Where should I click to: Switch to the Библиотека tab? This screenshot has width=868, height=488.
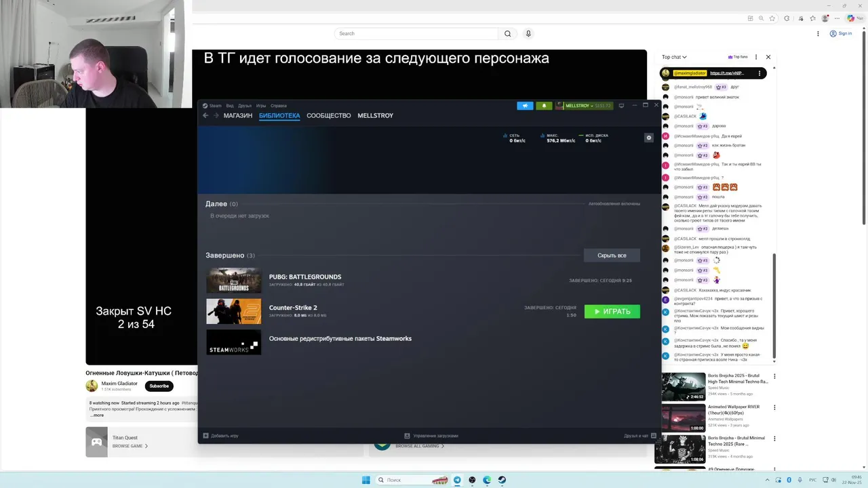tap(279, 115)
